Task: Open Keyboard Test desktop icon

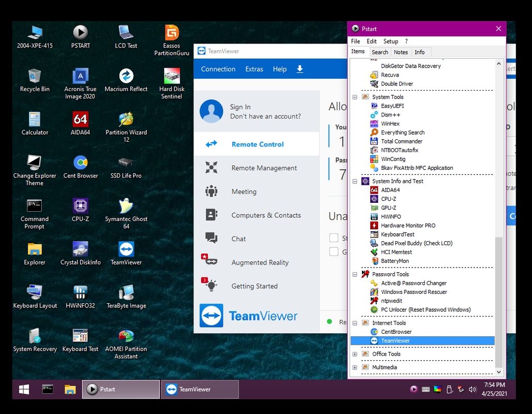Action: point(81,340)
